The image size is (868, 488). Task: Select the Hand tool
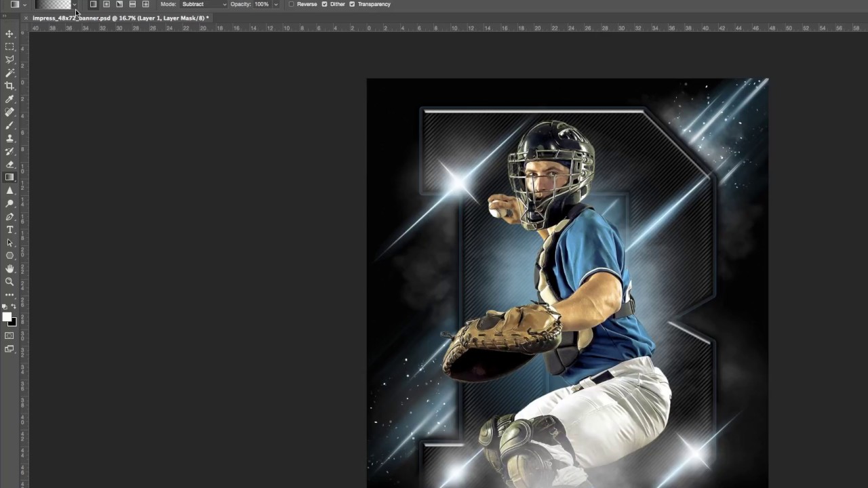[9, 269]
